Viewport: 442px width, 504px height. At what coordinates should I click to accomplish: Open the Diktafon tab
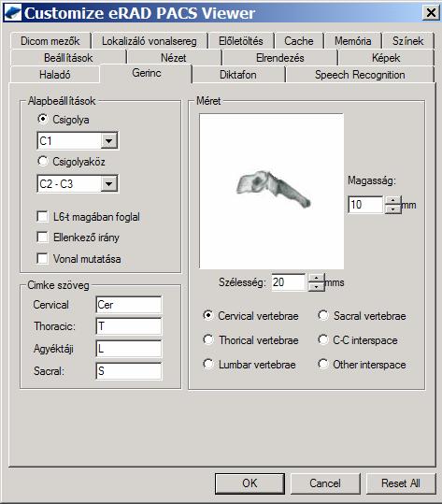click(238, 75)
